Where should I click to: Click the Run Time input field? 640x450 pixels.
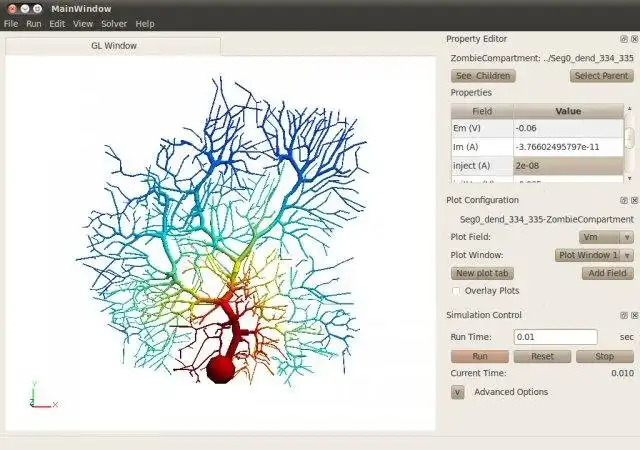555,337
